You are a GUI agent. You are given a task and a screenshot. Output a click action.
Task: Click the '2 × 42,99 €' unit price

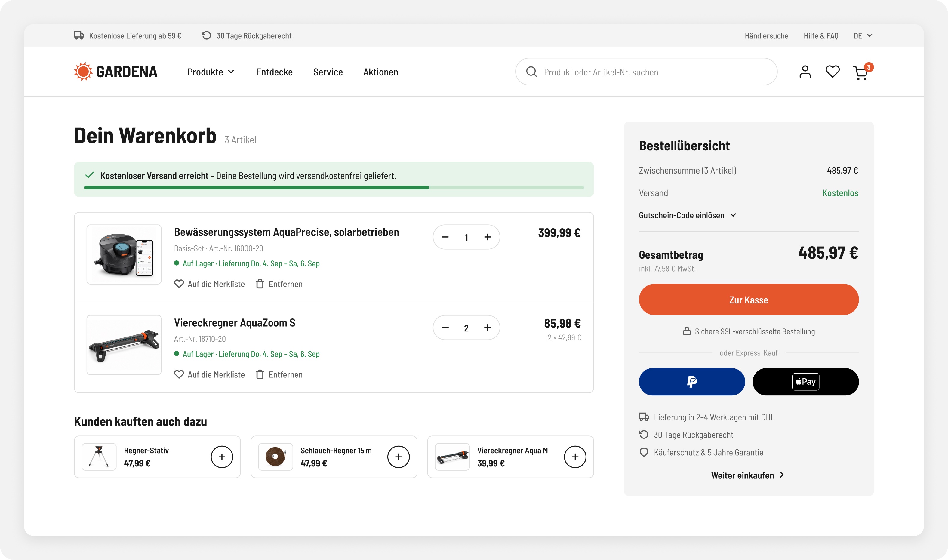[564, 338]
